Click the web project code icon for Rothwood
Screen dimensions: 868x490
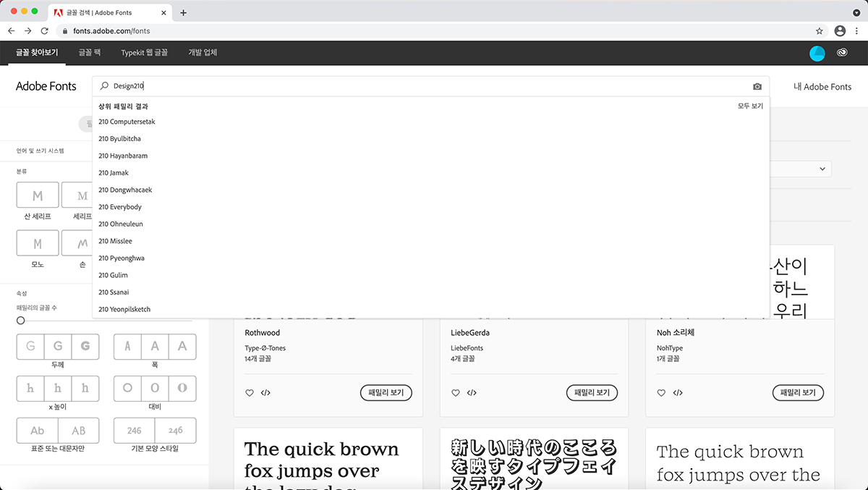tap(265, 393)
